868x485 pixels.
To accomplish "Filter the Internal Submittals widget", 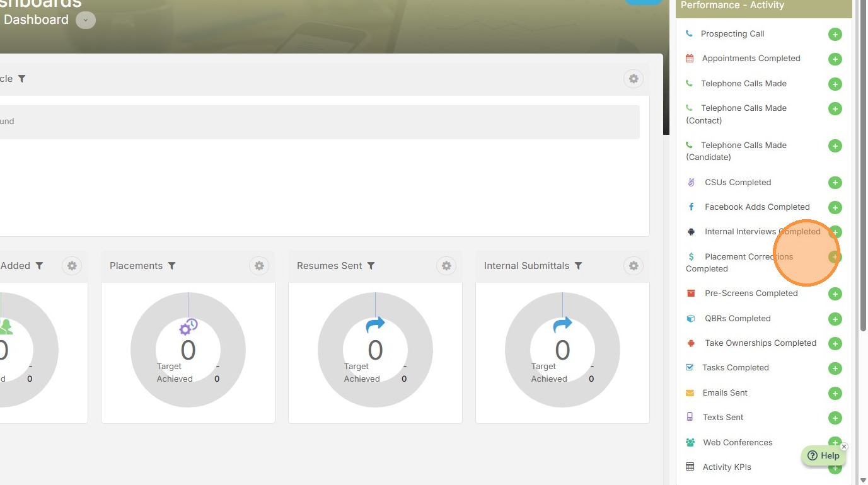I will [x=578, y=266].
